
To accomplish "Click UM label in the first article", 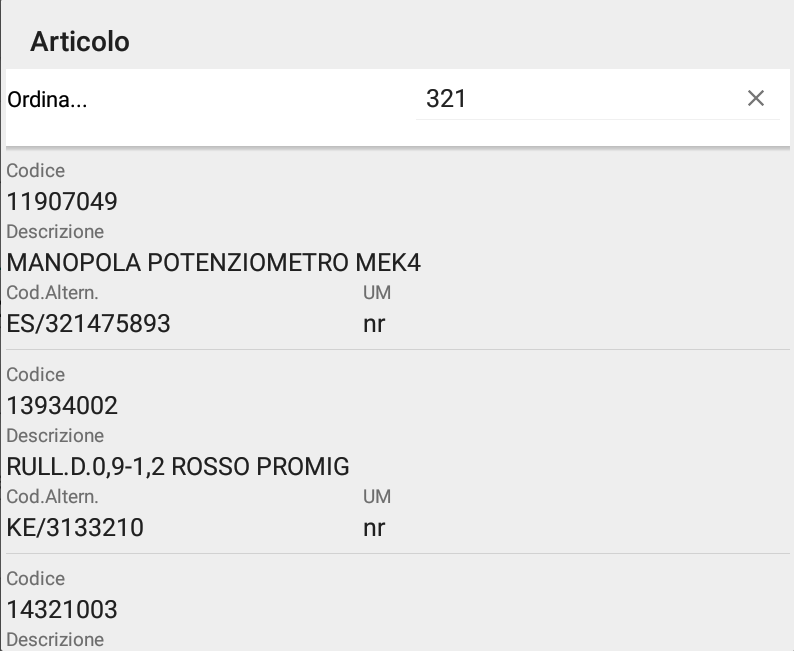I will [x=377, y=293].
